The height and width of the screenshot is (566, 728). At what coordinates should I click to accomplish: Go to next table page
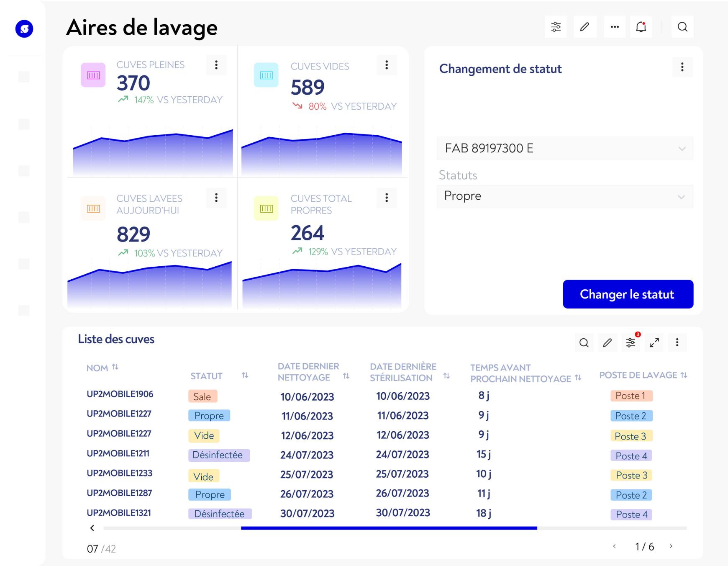click(x=671, y=546)
